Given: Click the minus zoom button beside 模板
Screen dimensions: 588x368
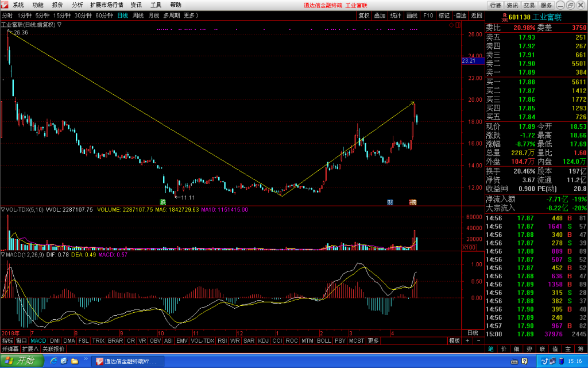Looking at the screenshot, I should 478,340.
